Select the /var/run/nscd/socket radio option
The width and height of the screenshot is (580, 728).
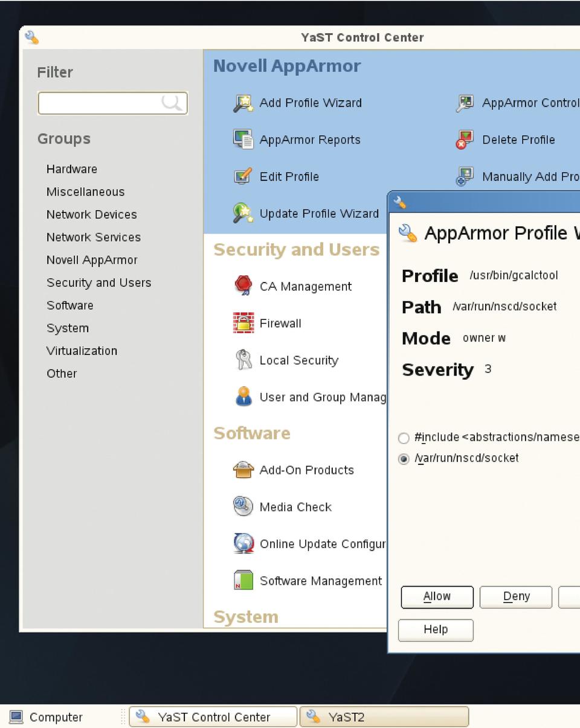tap(404, 459)
